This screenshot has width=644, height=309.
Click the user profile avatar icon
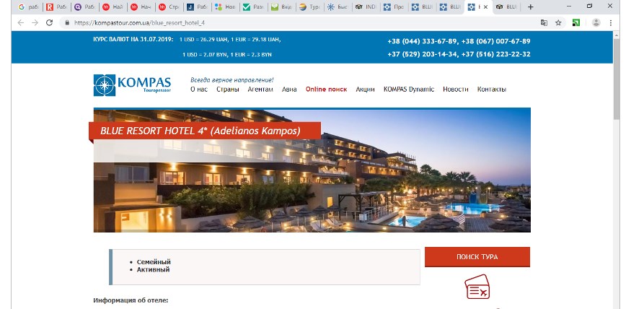pyautogui.click(x=596, y=23)
